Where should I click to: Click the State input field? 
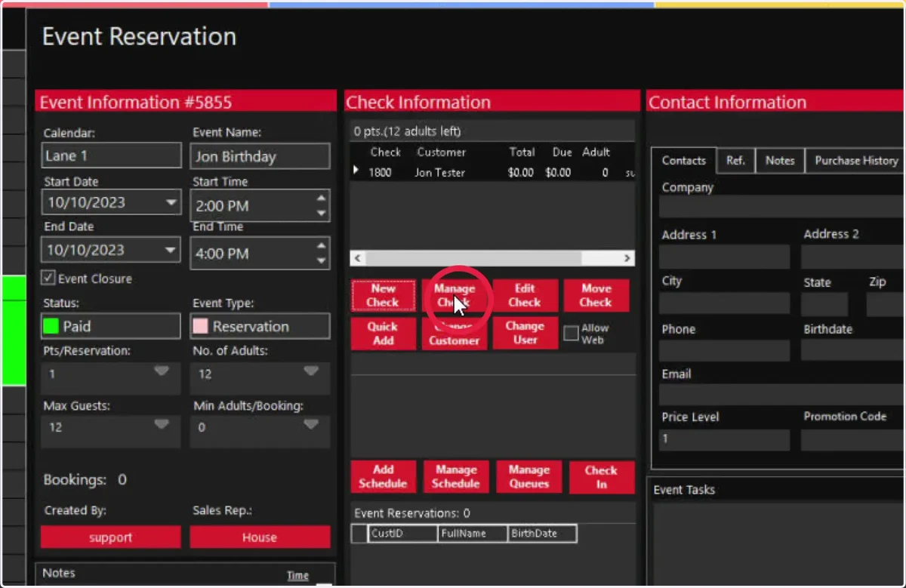[x=824, y=305]
